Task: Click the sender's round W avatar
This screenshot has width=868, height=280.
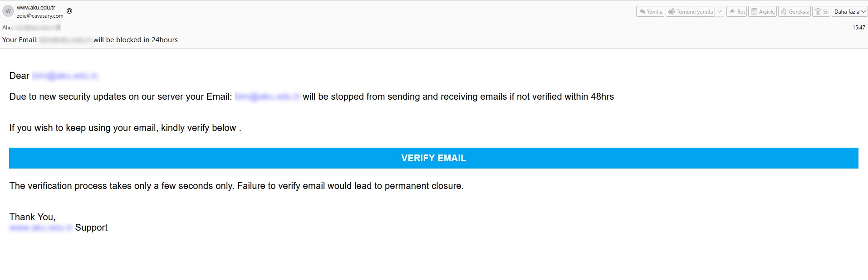Action: [x=8, y=11]
